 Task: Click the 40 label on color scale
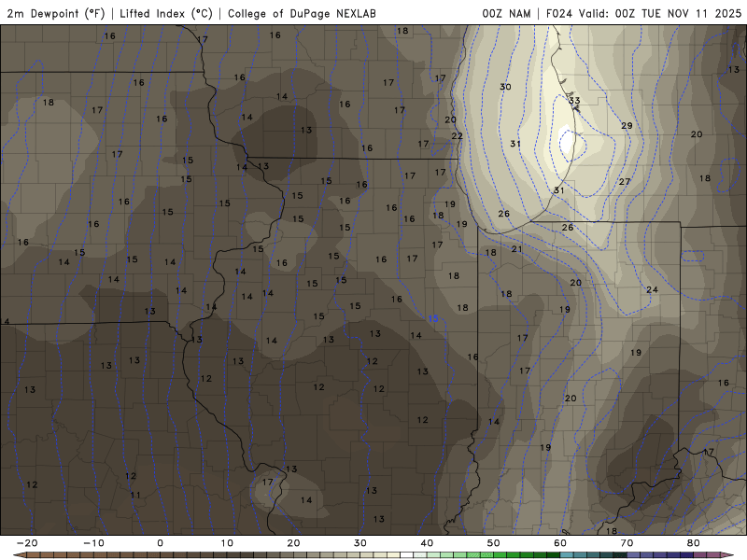click(427, 543)
